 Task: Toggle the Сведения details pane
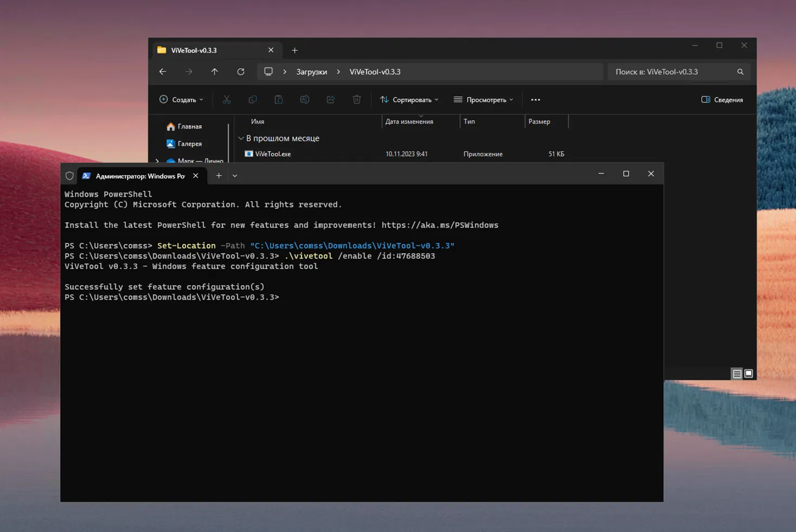tap(722, 100)
